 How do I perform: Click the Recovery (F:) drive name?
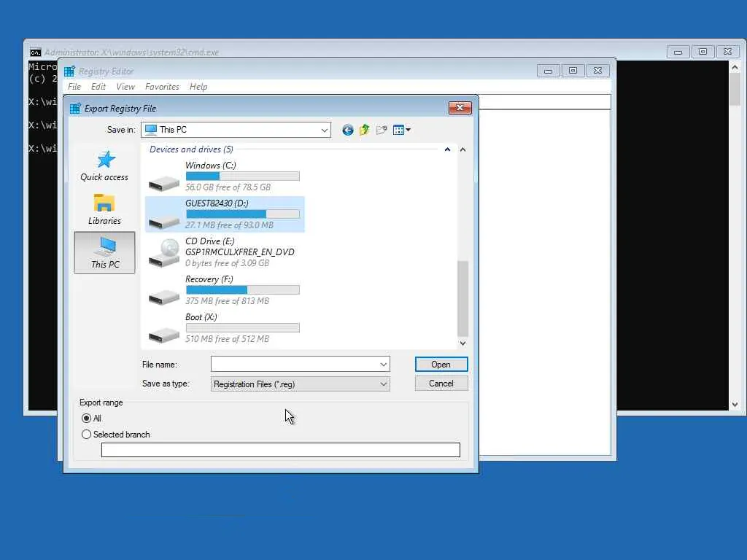tap(209, 279)
